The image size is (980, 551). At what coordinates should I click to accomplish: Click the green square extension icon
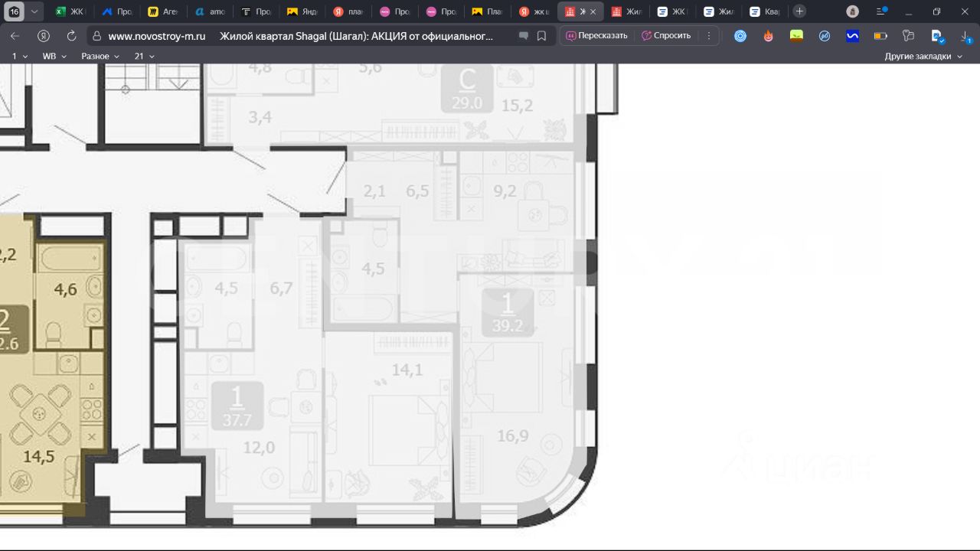point(797,36)
